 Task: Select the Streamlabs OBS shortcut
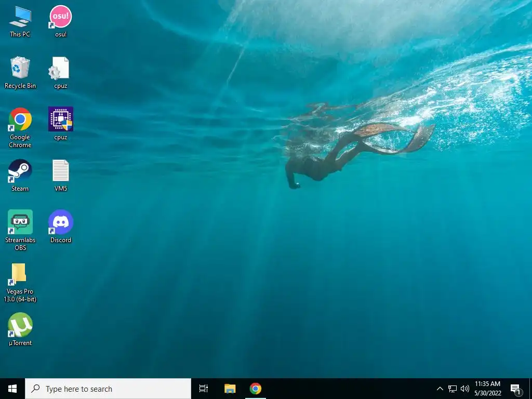[20, 230]
